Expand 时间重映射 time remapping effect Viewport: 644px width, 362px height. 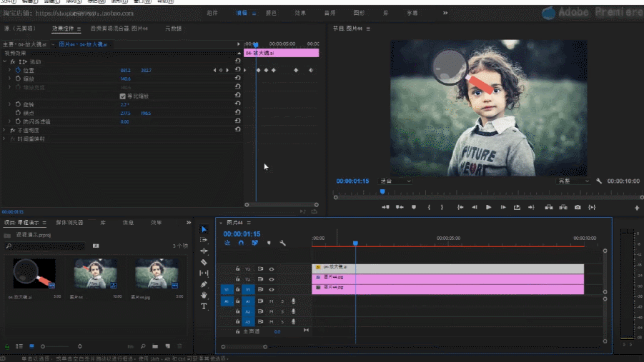4,139
